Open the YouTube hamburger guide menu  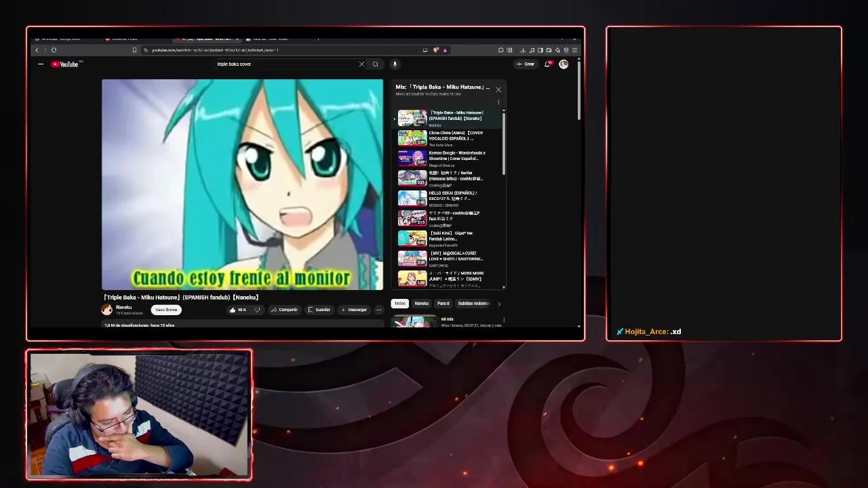click(41, 64)
